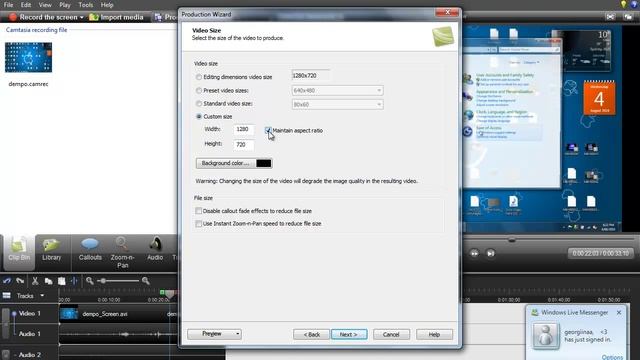Viewport: 640px width, 360px height.
Task: Click the Cut scissors icon
Action: pos(35,281)
